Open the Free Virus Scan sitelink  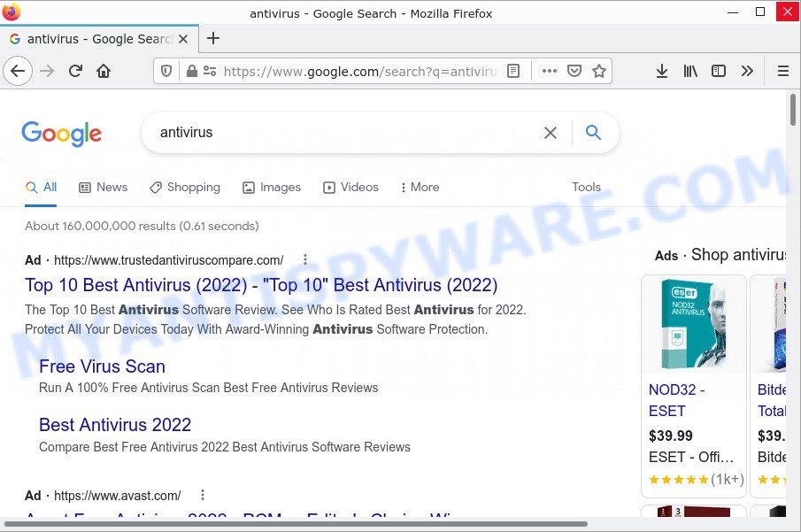102,366
